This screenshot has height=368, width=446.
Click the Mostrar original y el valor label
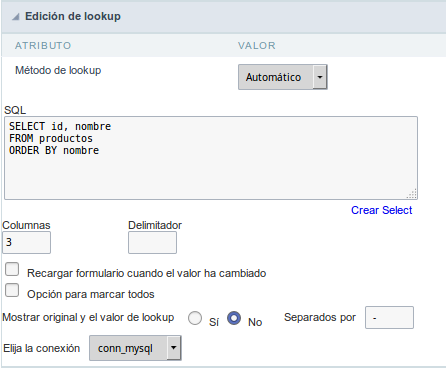(x=88, y=317)
